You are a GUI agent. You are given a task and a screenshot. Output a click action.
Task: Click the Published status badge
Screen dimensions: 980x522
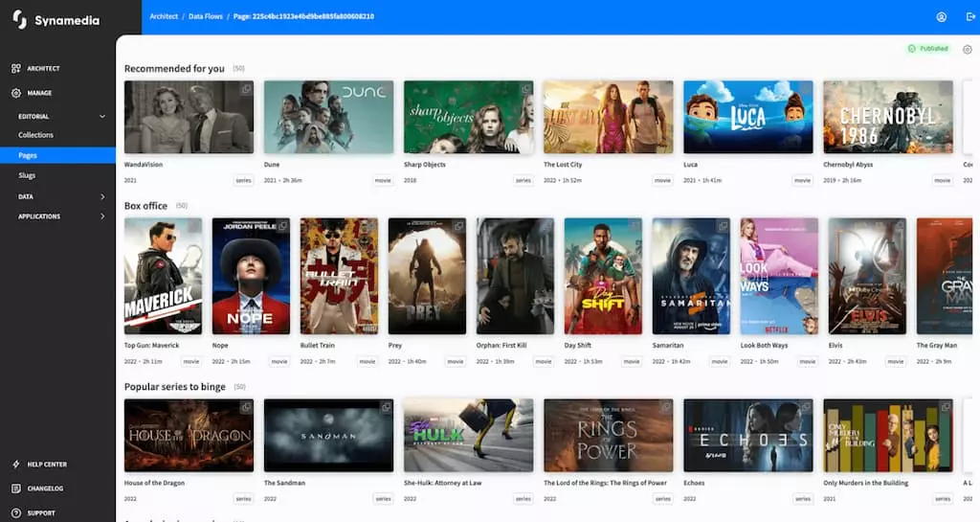pos(927,49)
